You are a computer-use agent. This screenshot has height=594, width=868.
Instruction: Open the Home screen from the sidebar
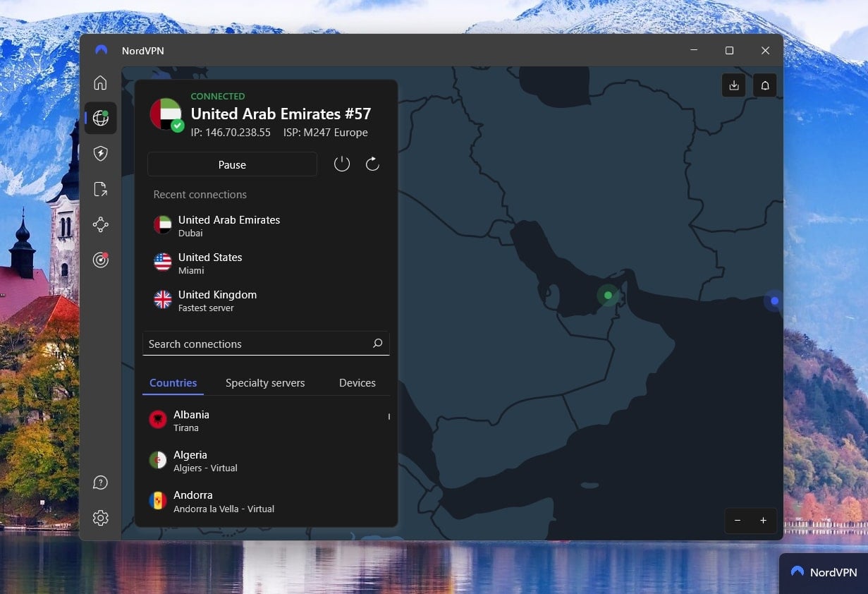100,83
